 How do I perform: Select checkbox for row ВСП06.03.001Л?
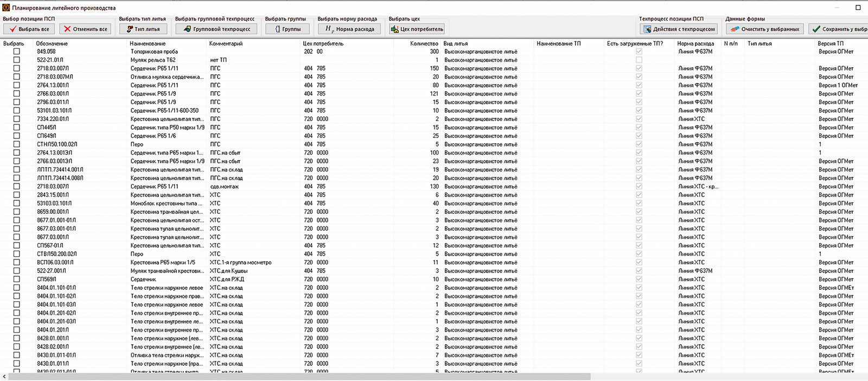tap(16, 262)
